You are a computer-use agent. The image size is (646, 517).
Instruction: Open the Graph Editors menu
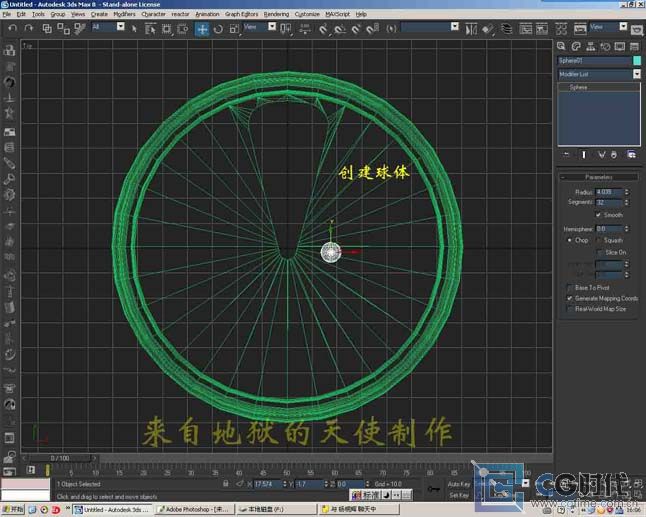click(x=241, y=14)
